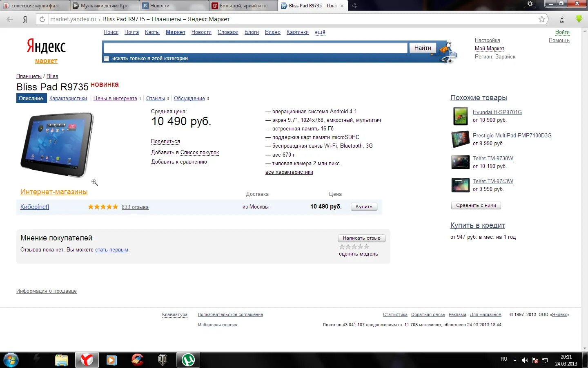Click the address bar URL field

tap(292, 19)
